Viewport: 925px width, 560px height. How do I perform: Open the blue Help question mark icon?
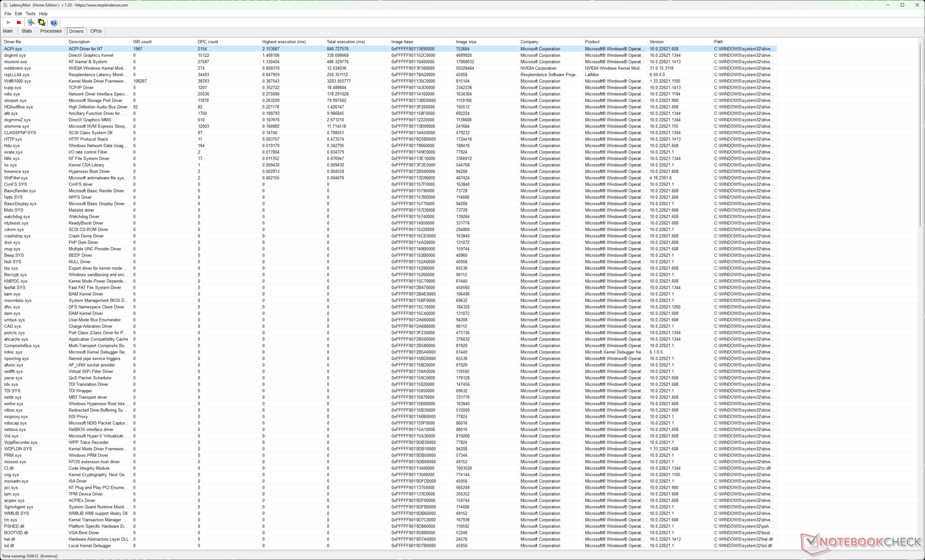pos(54,23)
